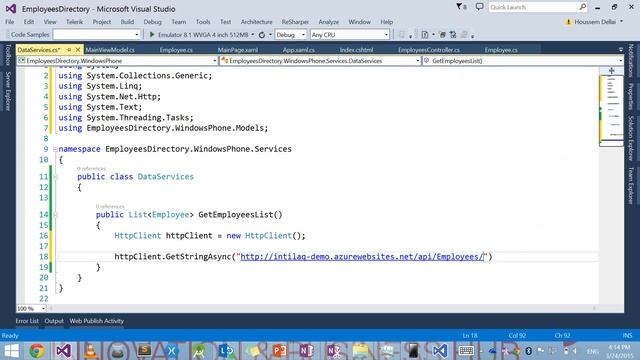
Task: Click the refresh icon beside Emulator
Action: pos(262,35)
